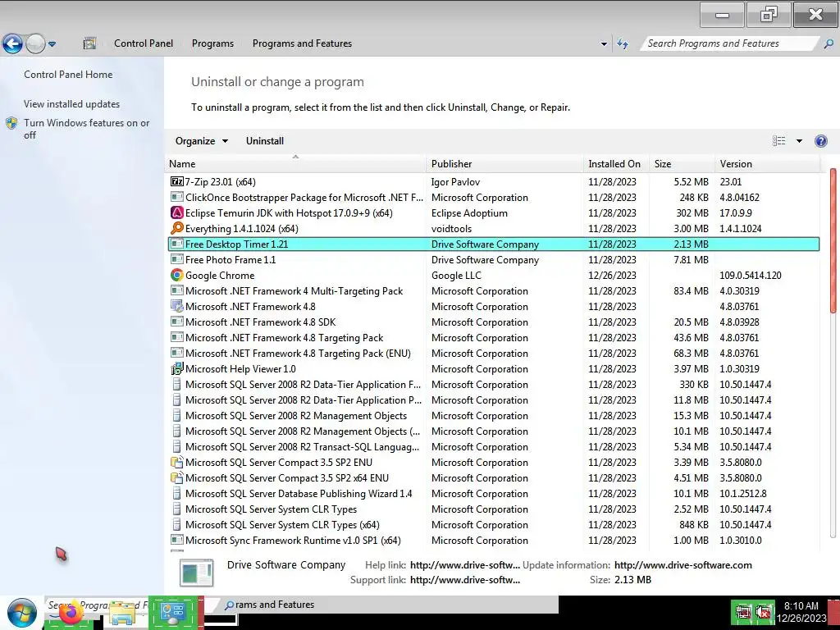
Task: Select .NET Framework 4 Multi-Targeting Pack icon
Action: point(177,290)
